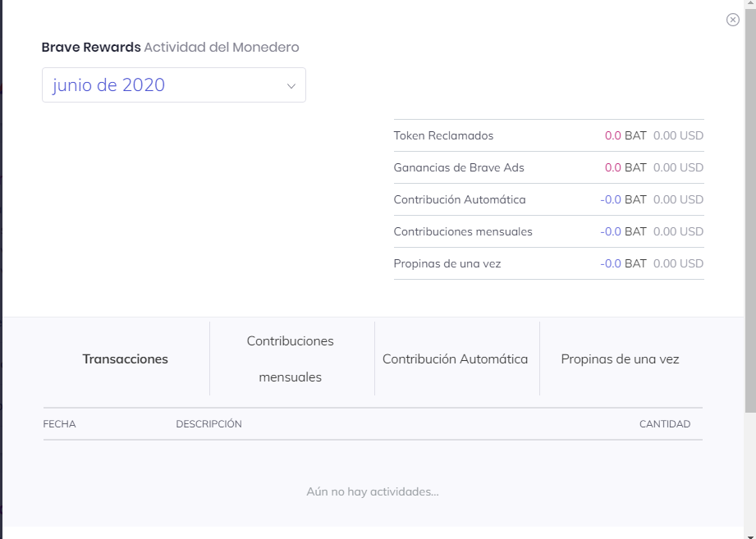Click Contribución Automática in the summary list

click(460, 199)
